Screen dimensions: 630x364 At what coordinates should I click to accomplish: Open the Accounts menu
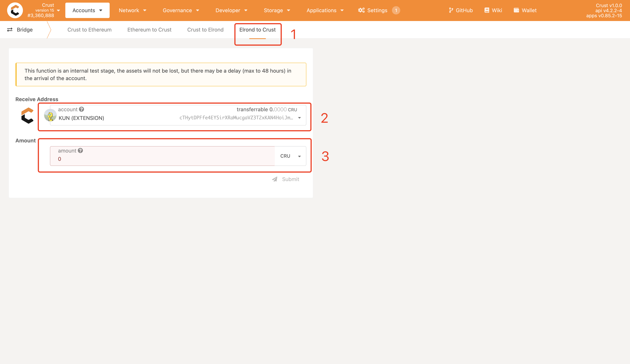point(87,10)
